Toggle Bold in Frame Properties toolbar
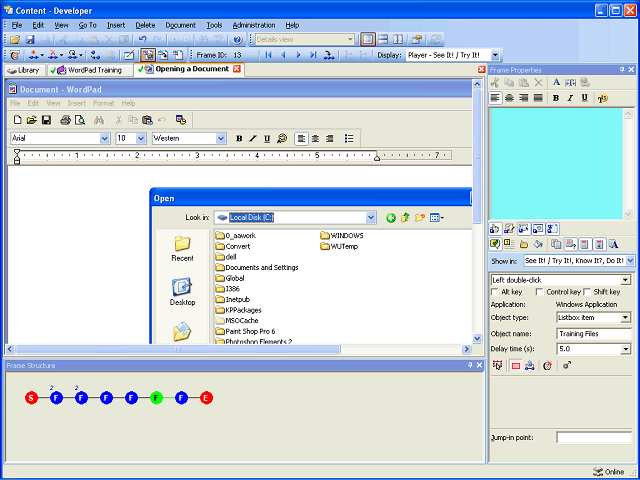This screenshot has width=640, height=480. click(x=556, y=98)
